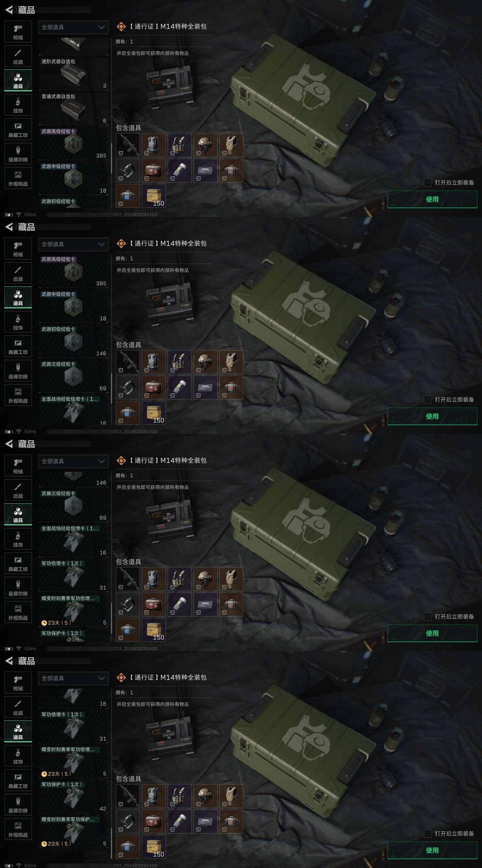This screenshot has width=482, height=868.
Task: Tick 打开后立即装备 in view listing 蝶变时刻赛季军功保护
Action: point(427,833)
